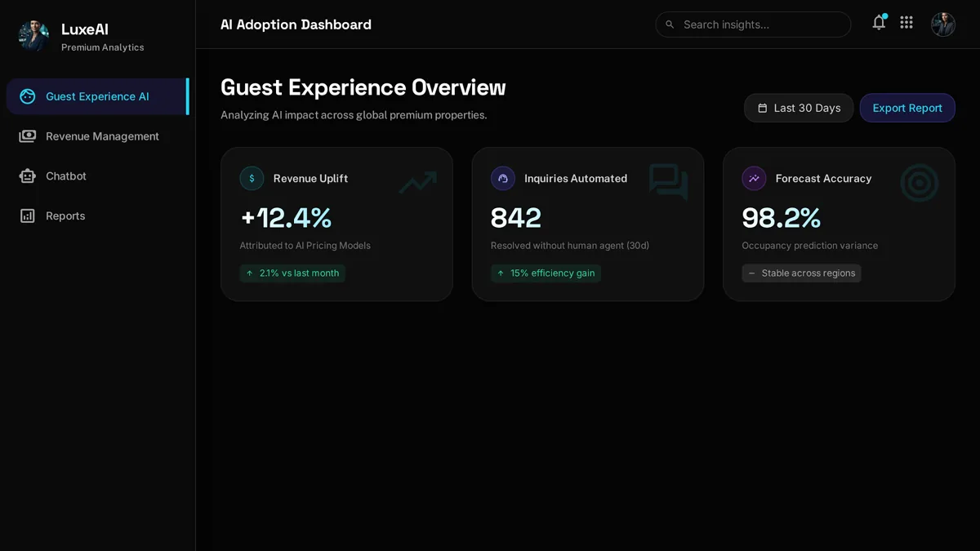Click the sparkline icon on Forecast Accuracy card
This screenshot has height=551, width=980.
coord(754,179)
